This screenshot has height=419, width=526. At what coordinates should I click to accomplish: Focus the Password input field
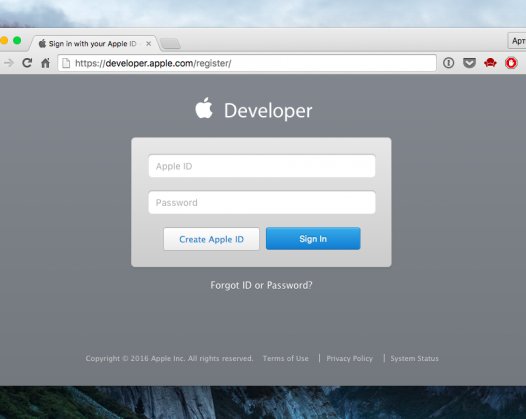click(262, 202)
